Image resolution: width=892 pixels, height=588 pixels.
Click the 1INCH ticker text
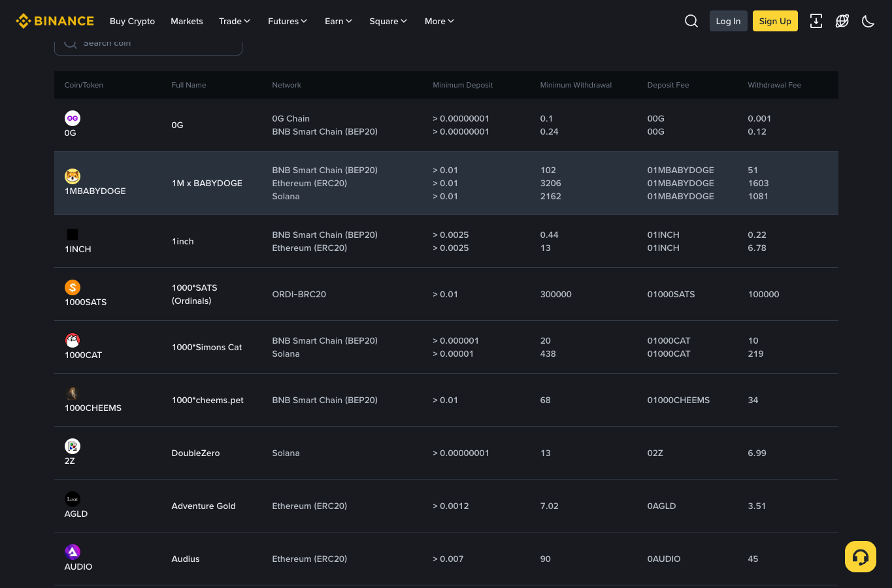coord(78,249)
